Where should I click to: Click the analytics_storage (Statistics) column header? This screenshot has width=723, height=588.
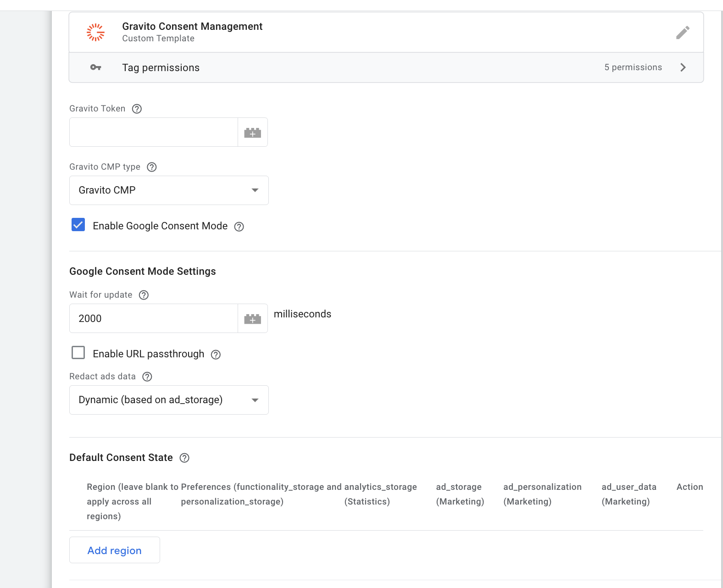pos(380,494)
